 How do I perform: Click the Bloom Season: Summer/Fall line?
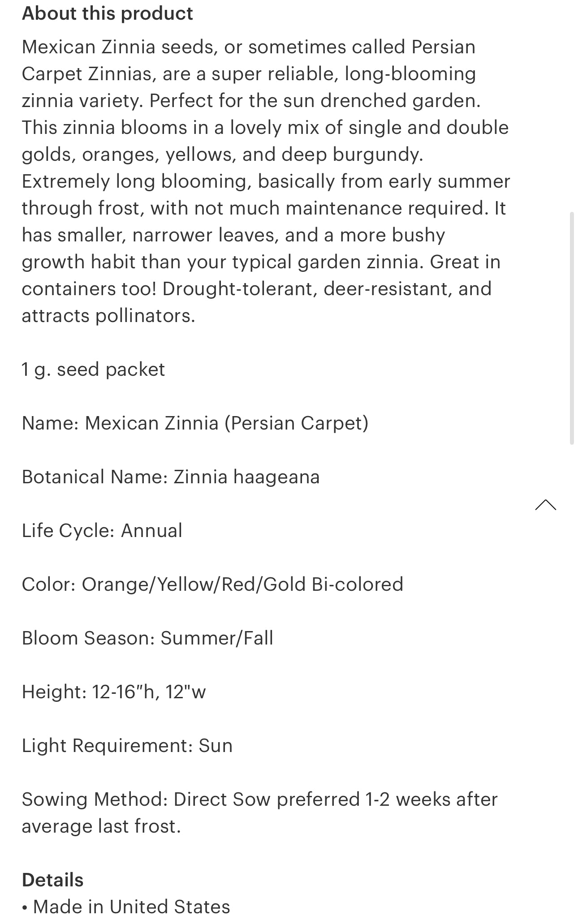click(x=147, y=638)
